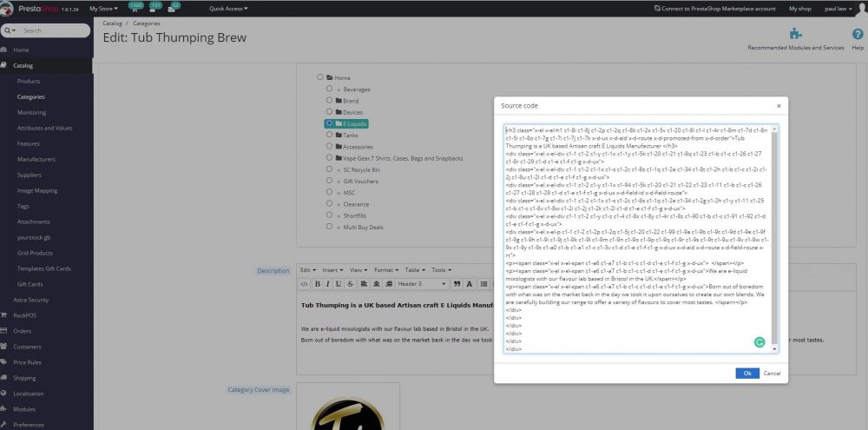
Task: Open Products in the sidebar
Action: [x=29, y=81]
